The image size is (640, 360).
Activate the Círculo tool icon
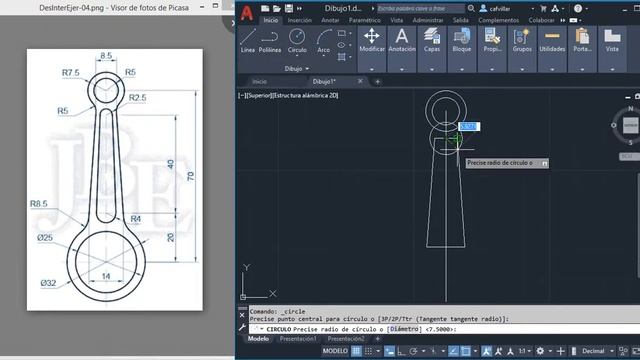tap(297, 37)
